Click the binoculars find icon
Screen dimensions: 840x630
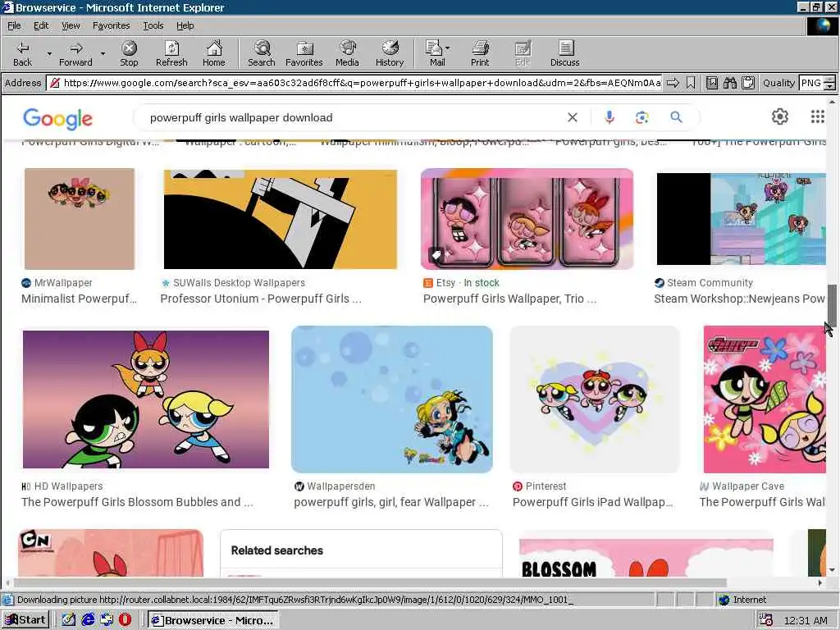(729, 83)
